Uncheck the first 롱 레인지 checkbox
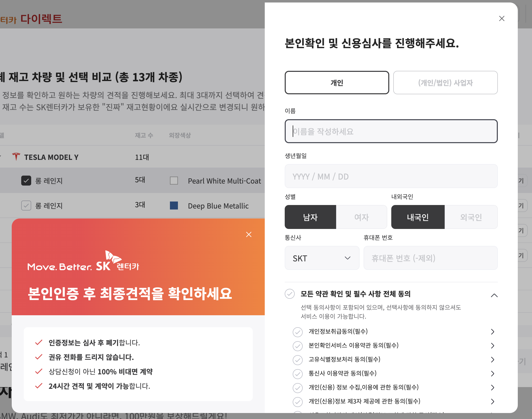The image size is (532, 419). point(26,181)
